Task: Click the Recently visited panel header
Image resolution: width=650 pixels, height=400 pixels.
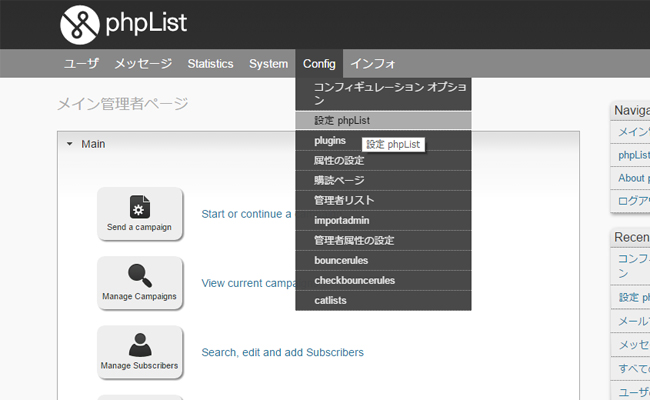Action: point(630,238)
